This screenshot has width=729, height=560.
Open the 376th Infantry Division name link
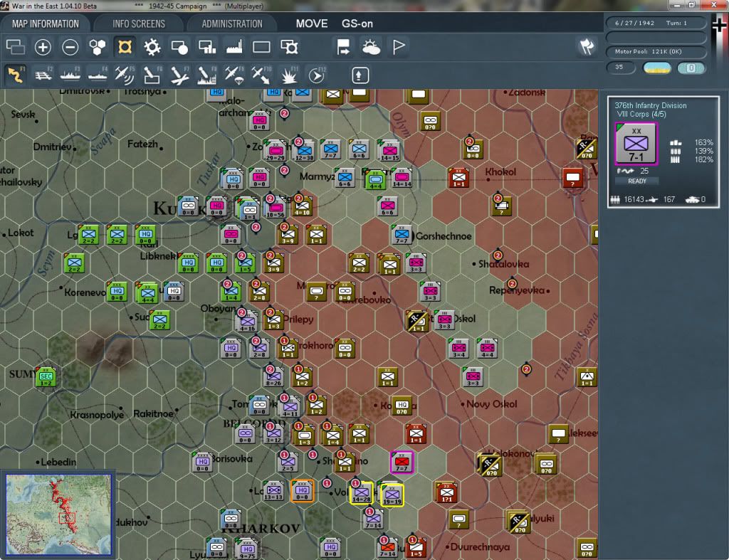coord(651,105)
